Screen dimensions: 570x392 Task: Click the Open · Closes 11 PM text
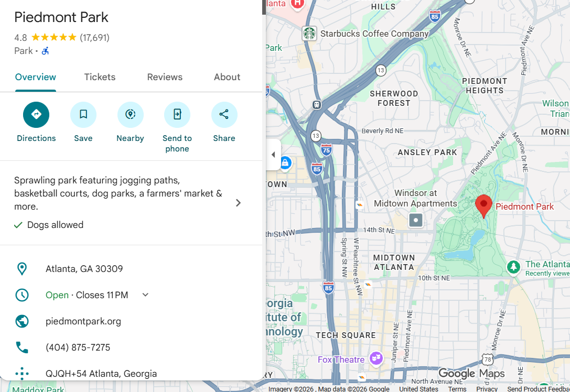tap(87, 295)
